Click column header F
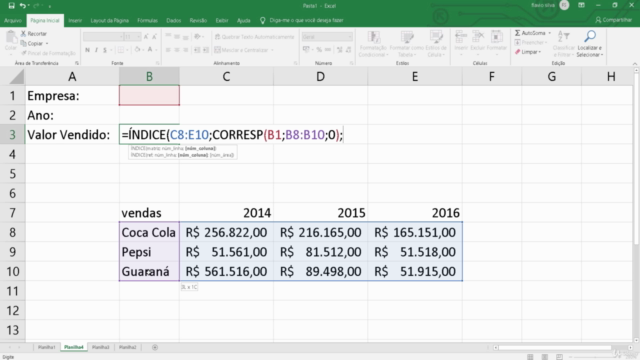Viewport: 640px width, 360px height. (491, 76)
